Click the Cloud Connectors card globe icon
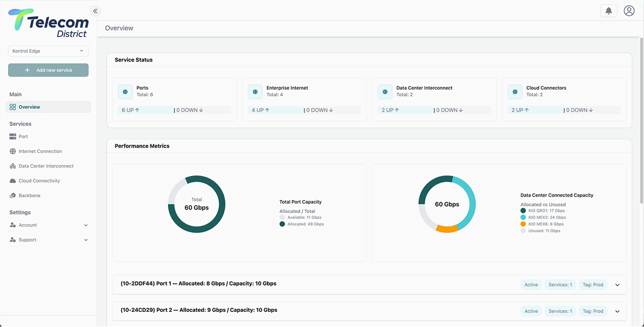644x327 pixels. point(515,92)
